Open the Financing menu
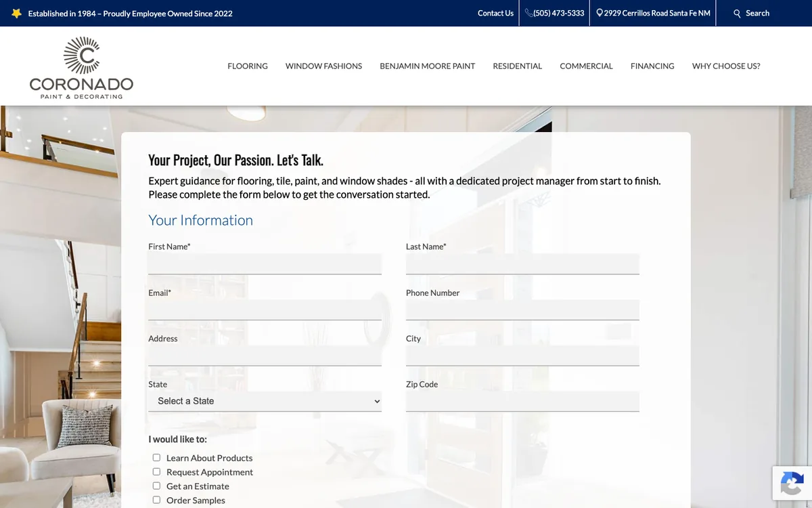This screenshot has width=812, height=508. (652, 66)
